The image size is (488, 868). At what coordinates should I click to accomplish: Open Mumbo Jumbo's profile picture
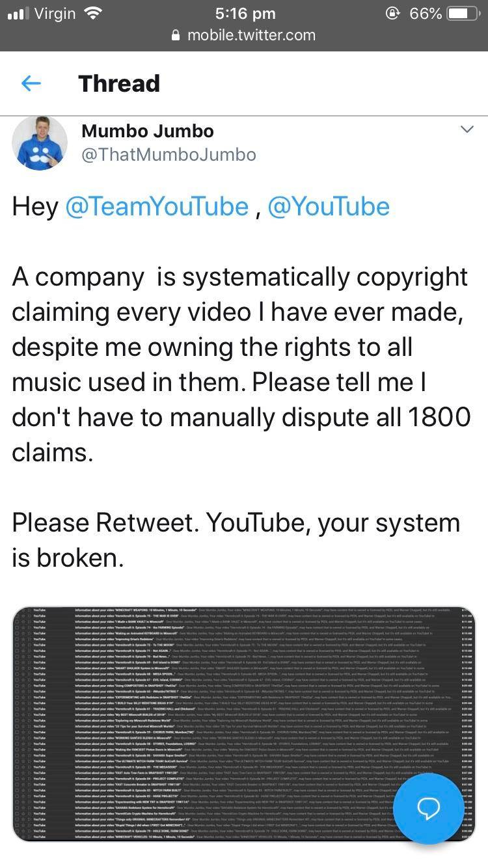40,142
